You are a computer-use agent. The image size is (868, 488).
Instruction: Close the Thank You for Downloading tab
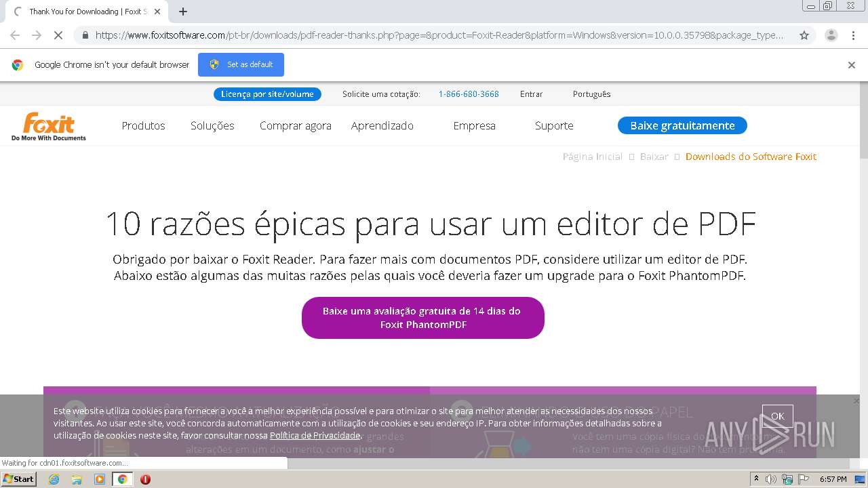pos(157,12)
